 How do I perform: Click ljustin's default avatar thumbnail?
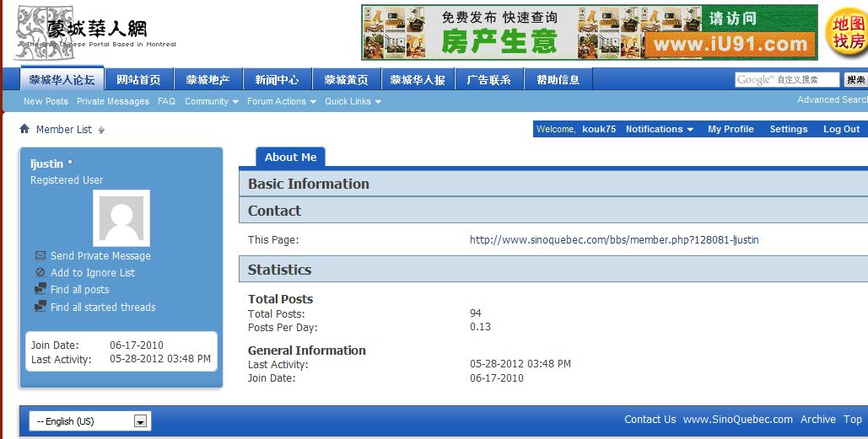click(121, 218)
